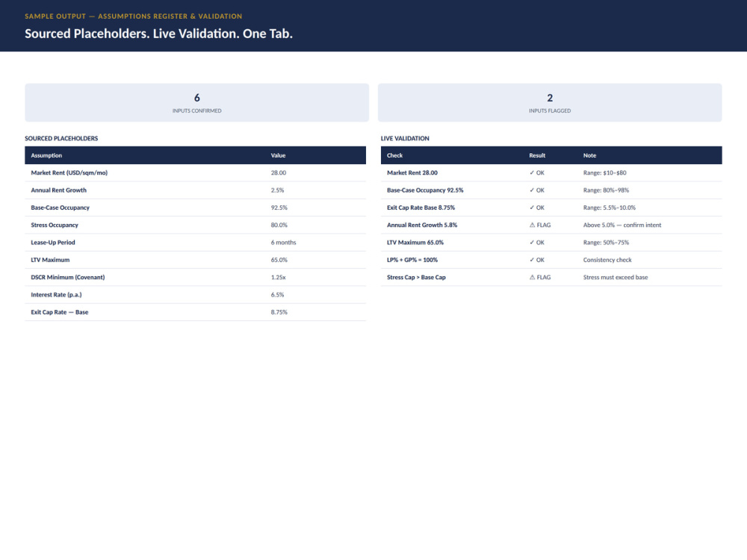Select the 'Lease-Up Period' assumption label
Image resolution: width=747 pixels, height=560 pixels.
click(x=53, y=243)
